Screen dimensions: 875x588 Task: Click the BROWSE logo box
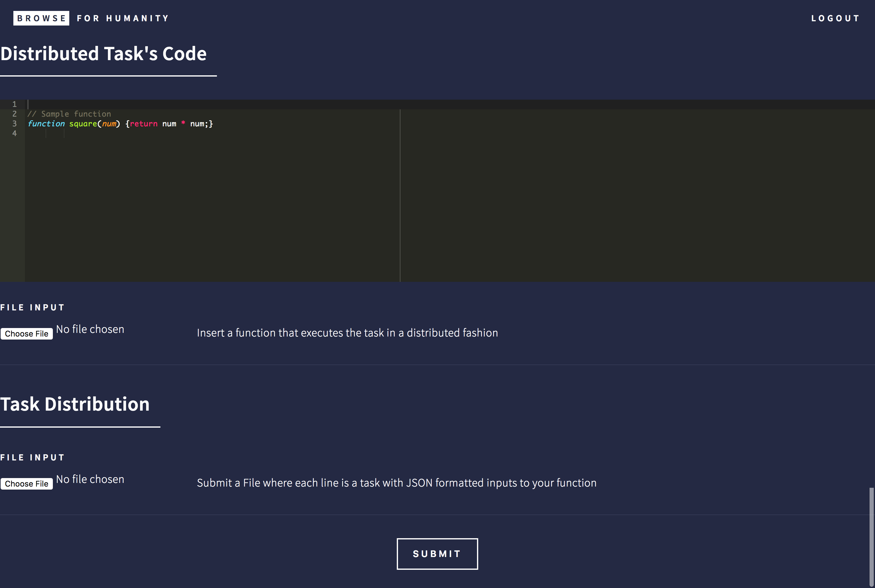[x=41, y=18]
